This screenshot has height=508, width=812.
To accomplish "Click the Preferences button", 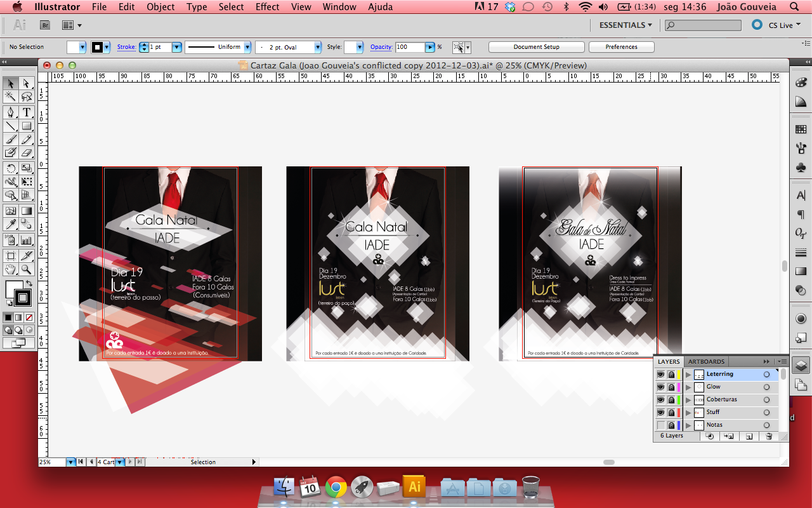I will (621, 47).
